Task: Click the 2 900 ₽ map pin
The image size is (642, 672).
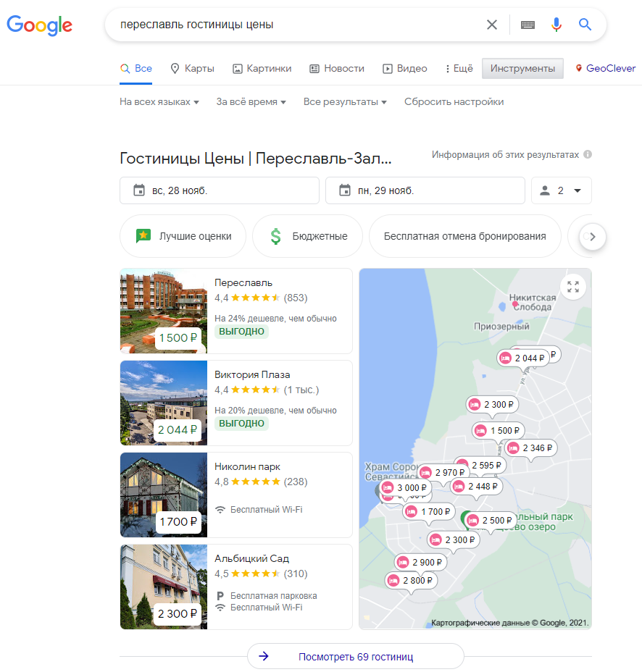Action: 421,562
